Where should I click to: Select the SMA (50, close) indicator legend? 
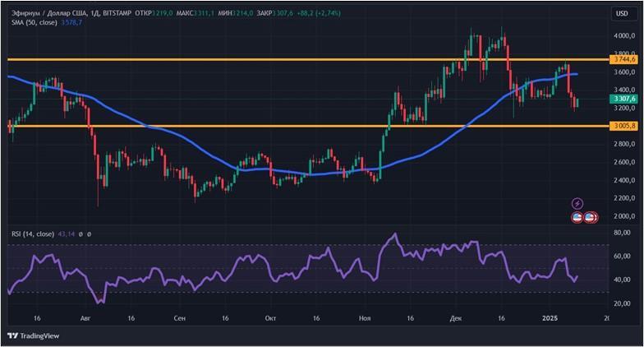click(33, 24)
